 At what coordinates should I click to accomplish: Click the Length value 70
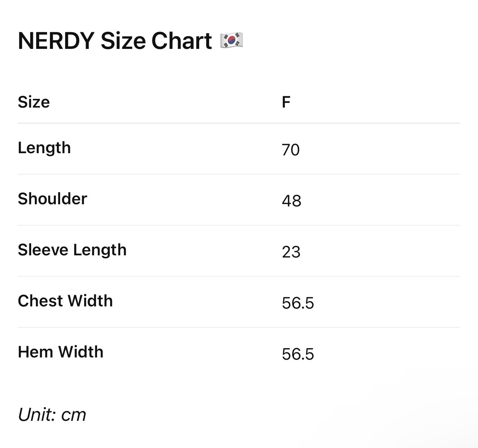[x=291, y=150]
